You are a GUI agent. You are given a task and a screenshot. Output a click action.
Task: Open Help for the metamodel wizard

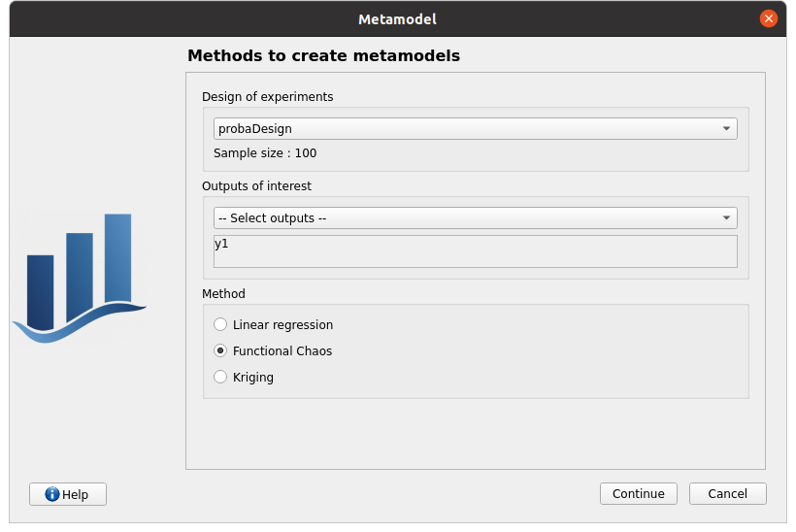click(68, 494)
